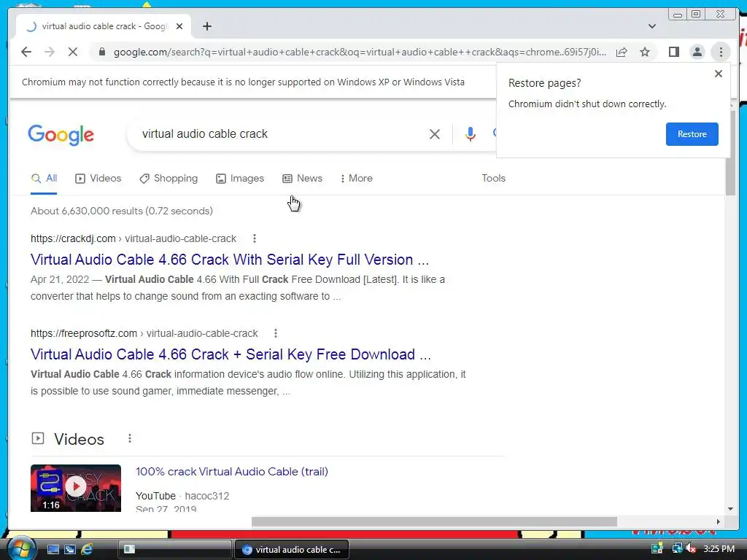Image resolution: width=747 pixels, height=560 pixels.
Task: Bookmark this page with the star icon
Action: tap(645, 52)
